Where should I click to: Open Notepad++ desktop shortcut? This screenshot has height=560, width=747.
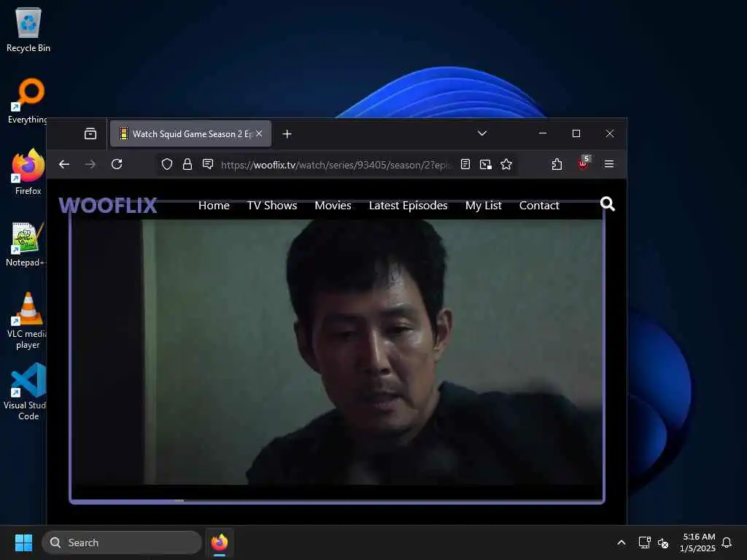click(x=27, y=244)
